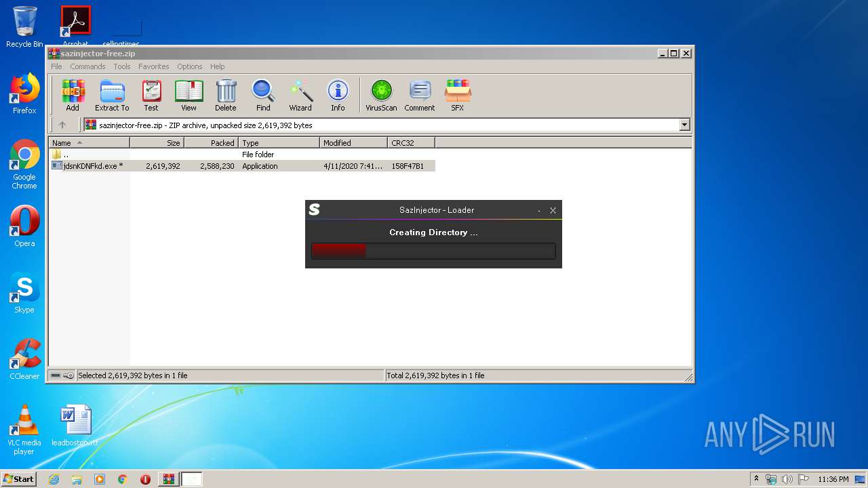Open the Find tool
This screenshot has height=488, width=868.
263,95
